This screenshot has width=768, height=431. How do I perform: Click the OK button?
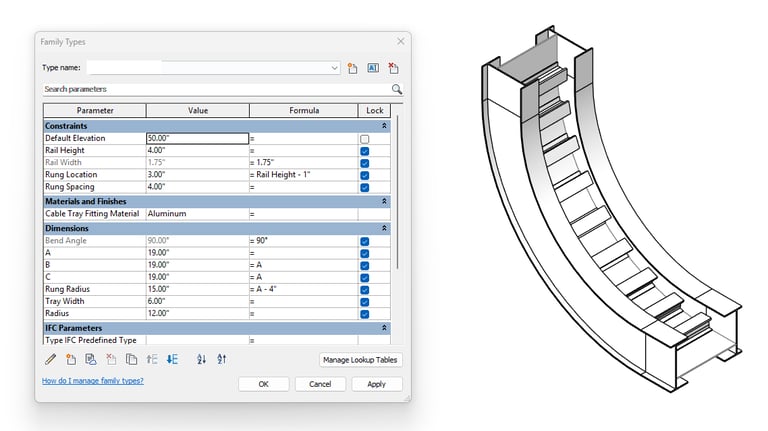pyautogui.click(x=264, y=384)
